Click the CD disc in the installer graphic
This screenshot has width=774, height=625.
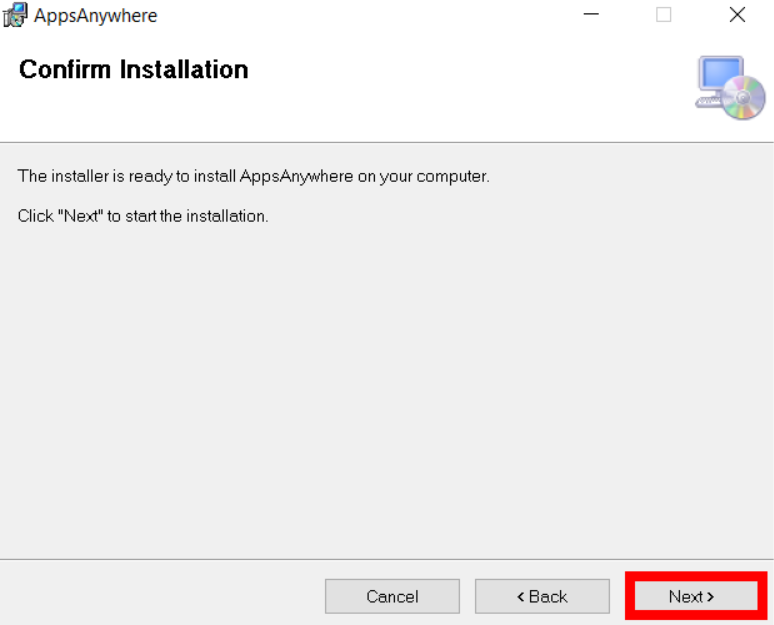744,98
